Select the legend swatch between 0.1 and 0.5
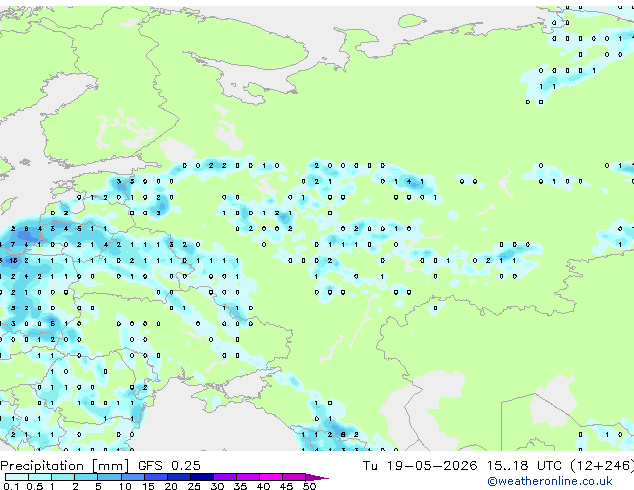 coord(17,477)
